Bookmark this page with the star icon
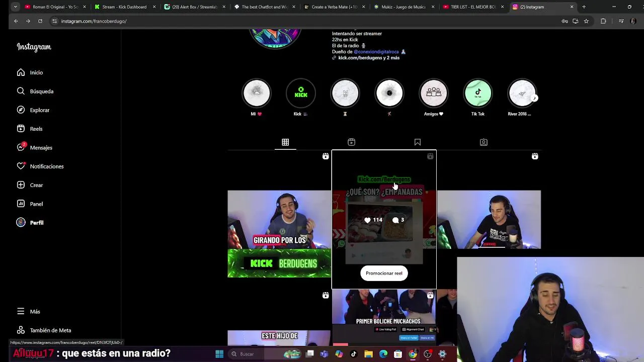 [x=586, y=21]
